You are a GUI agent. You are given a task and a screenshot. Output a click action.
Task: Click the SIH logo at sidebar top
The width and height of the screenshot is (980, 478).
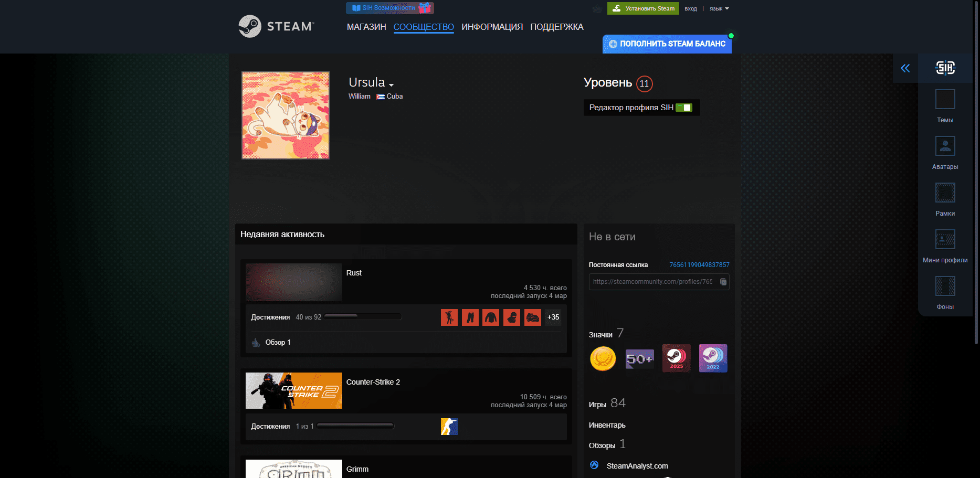point(945,68)
